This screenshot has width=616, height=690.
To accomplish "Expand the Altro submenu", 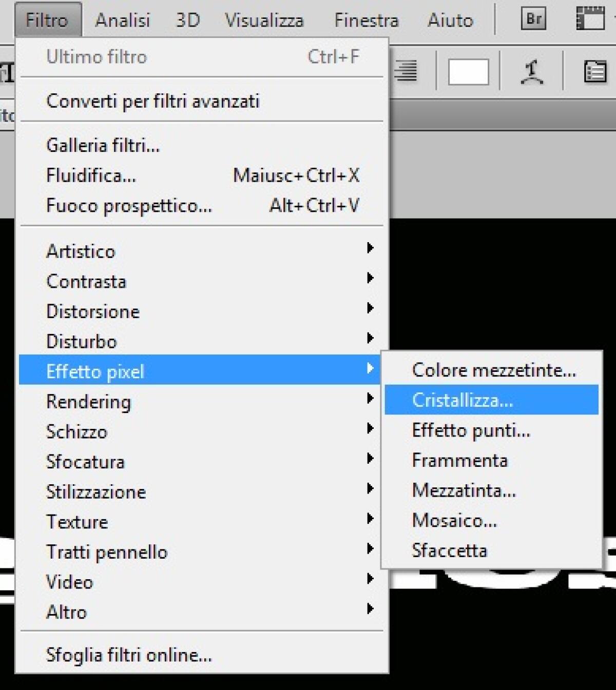I will pyautogui.click(x=201, y=612).
